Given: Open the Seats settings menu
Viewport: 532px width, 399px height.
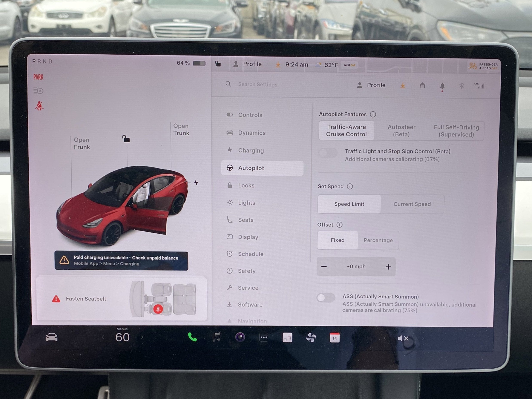Looking at the screenshot, I should (262, 220).
